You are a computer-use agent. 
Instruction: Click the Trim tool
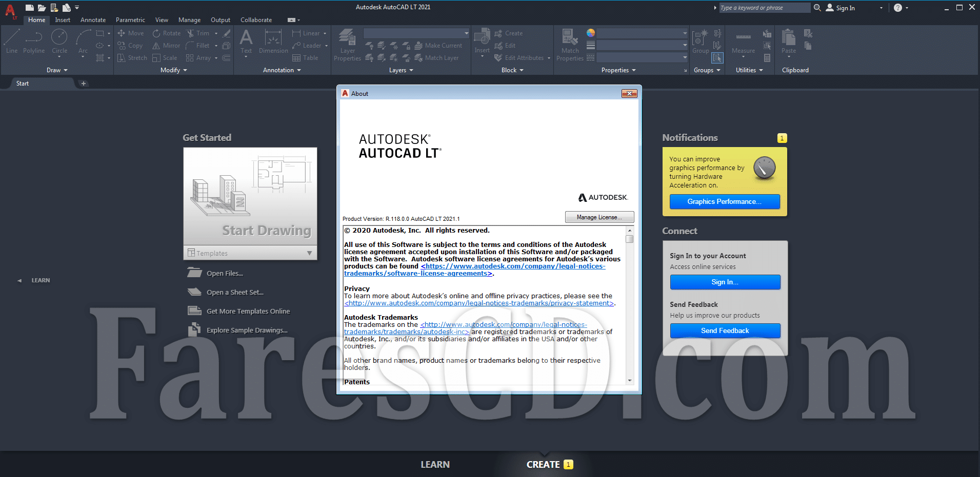pos(198,33)
